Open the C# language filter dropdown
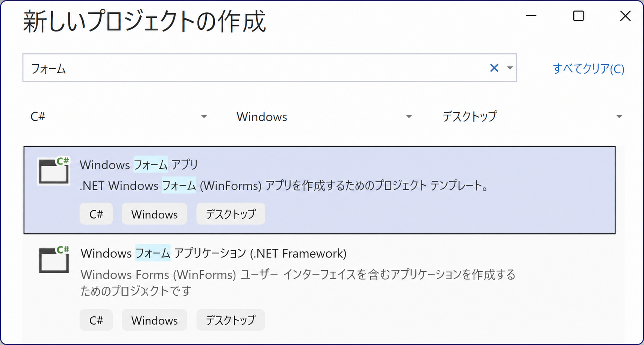The width and height of the screenshot is (644, 345). point(118,117)
